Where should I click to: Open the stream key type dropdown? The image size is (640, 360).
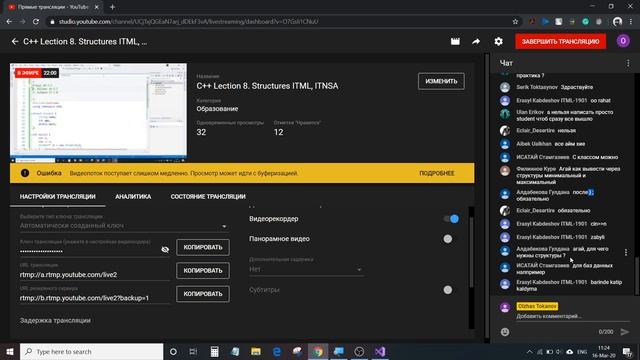pyautogui.click(x=124, y=226)
